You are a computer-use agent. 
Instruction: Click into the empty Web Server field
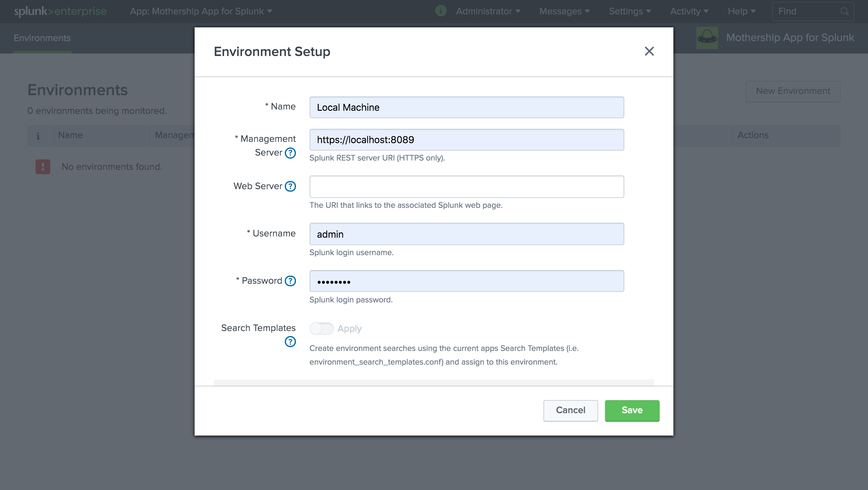467,186
